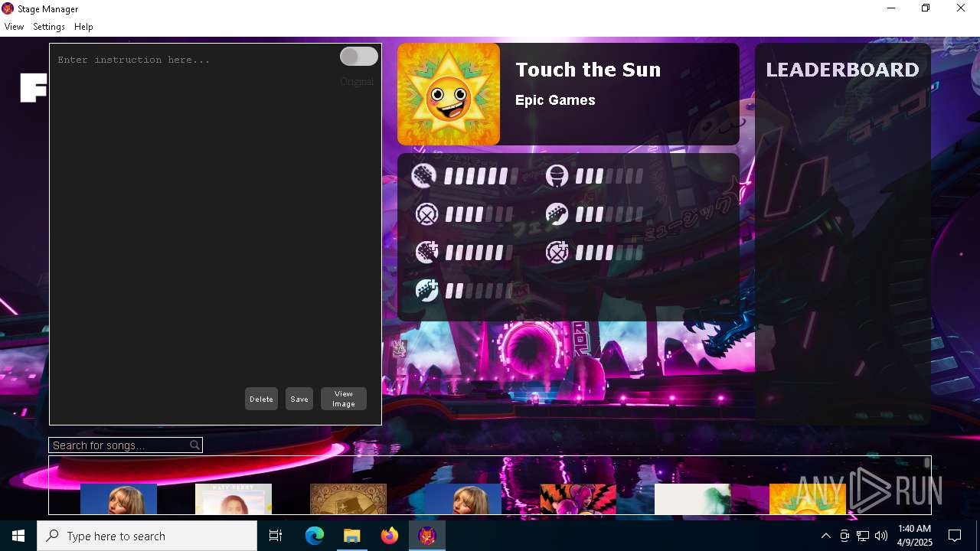Viewport: 980px width, 551px height.
Task: Click the bass guitar instrument icon
Action: pyautogui.click(x=557, y=214)
